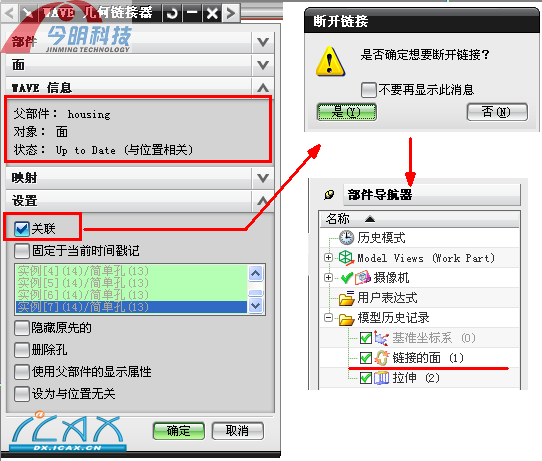
Task: Toggle the 隐藏原先的 checkbox
Action: point(21,328)
